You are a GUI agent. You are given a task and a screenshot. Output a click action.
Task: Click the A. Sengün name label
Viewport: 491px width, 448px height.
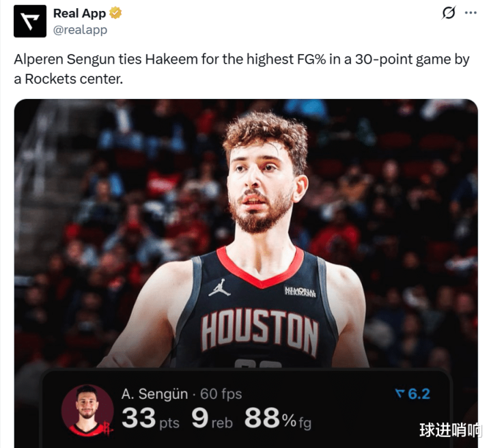(x=155, y=394)
